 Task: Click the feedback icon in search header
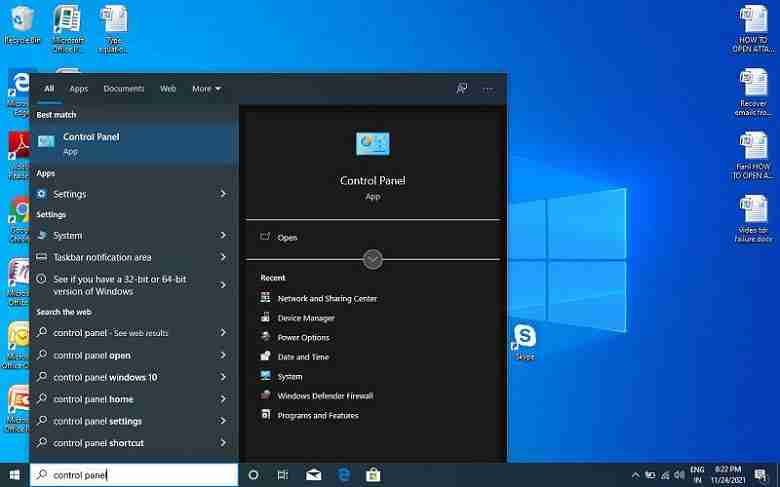(462, 89)
